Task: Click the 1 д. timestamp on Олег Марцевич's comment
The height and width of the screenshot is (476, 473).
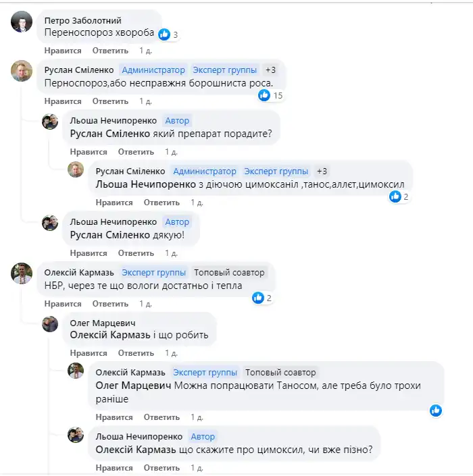Action: point(171,353)
